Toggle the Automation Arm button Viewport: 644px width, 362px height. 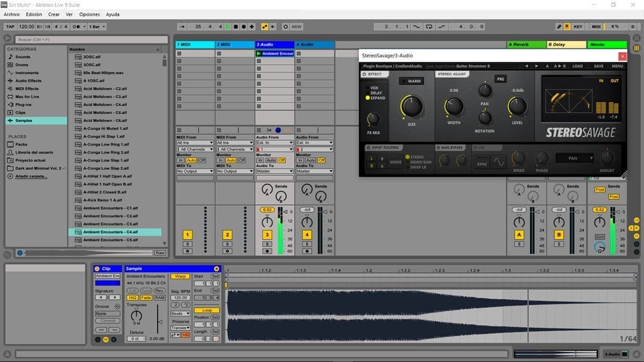pyautogui.click(x=265, y=26)
